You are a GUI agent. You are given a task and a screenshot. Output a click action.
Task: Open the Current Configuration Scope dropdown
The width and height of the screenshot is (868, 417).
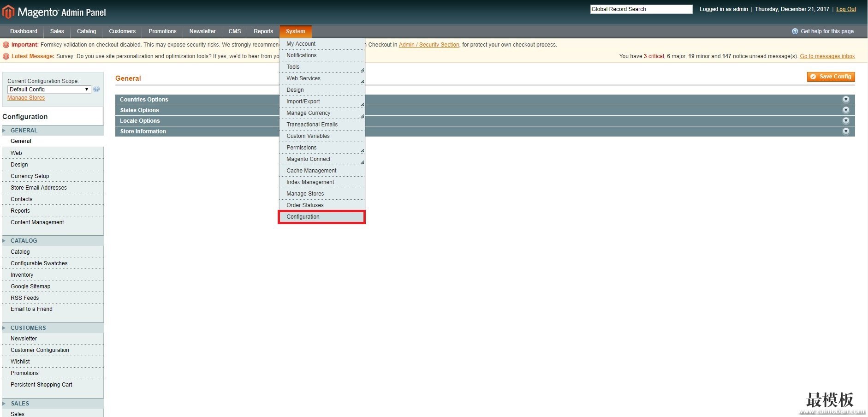click(x=49, y=89)
